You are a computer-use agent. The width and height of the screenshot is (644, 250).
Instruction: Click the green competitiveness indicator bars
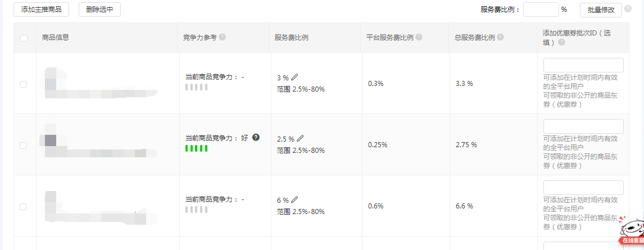tap(197, 148)
